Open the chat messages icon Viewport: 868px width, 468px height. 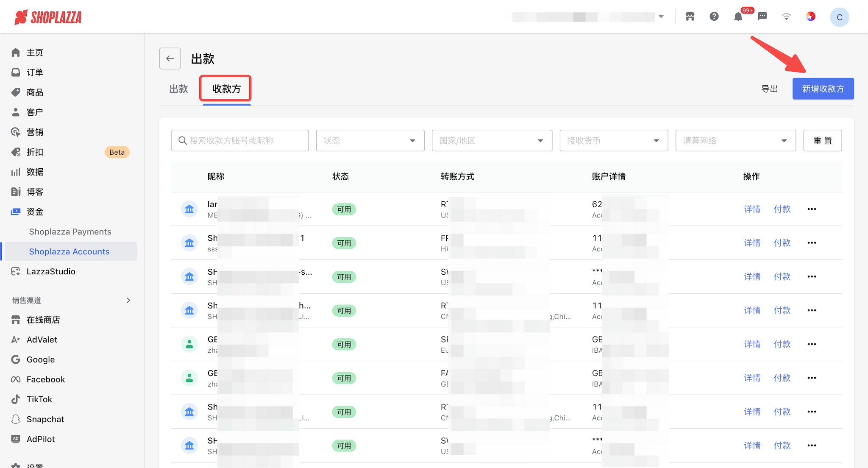point(762,17)
